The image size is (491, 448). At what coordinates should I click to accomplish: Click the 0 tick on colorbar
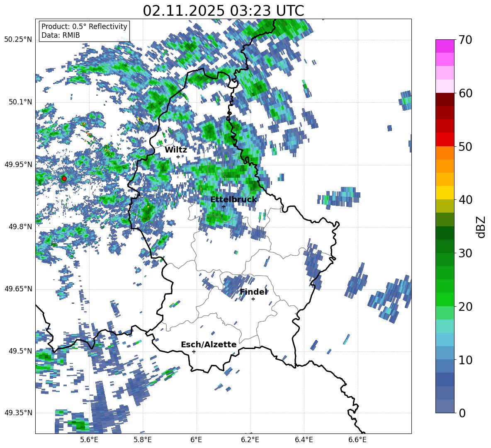(462, 413)
